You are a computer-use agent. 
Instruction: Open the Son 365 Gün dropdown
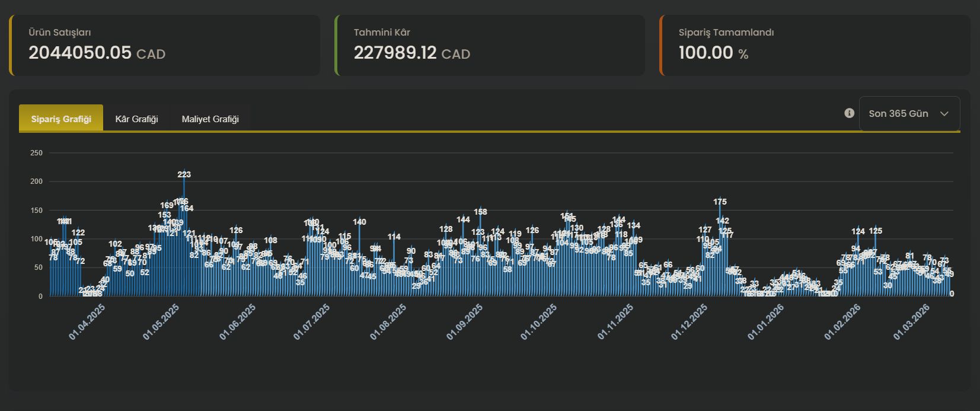(x=908, y=113)
